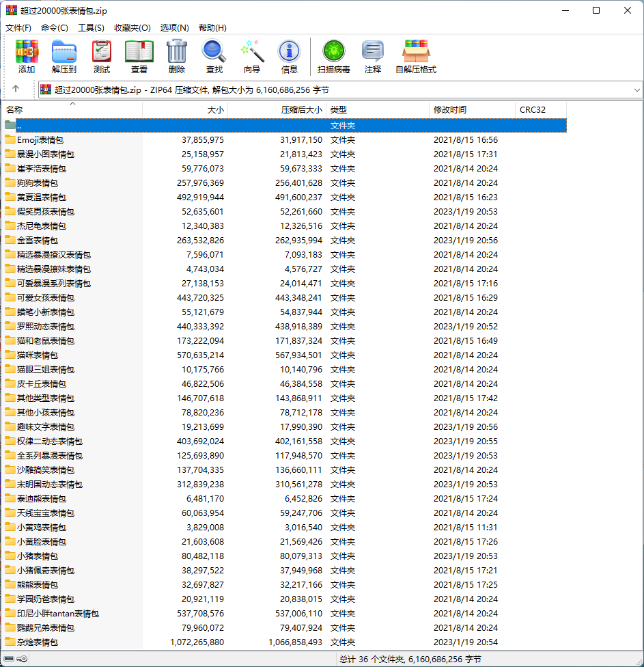Open the Find (查找) magnifier tool

click(214, 57)
